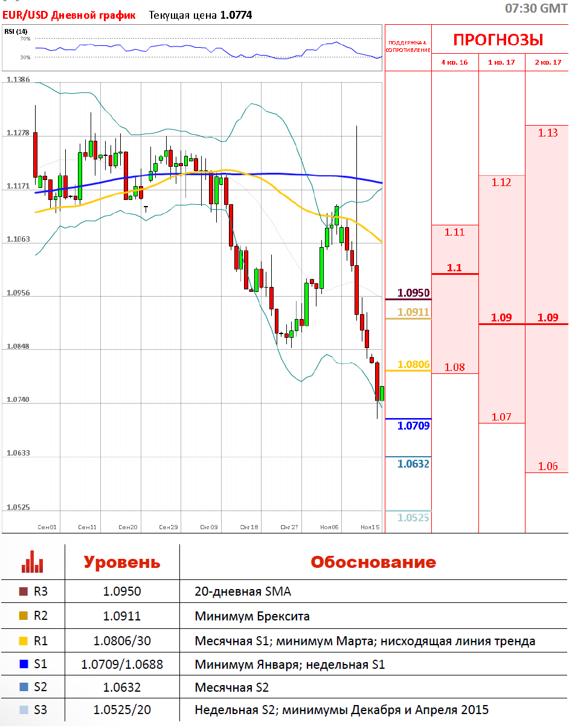Click the 1.0709 blue support level marker

pos(414,426)
